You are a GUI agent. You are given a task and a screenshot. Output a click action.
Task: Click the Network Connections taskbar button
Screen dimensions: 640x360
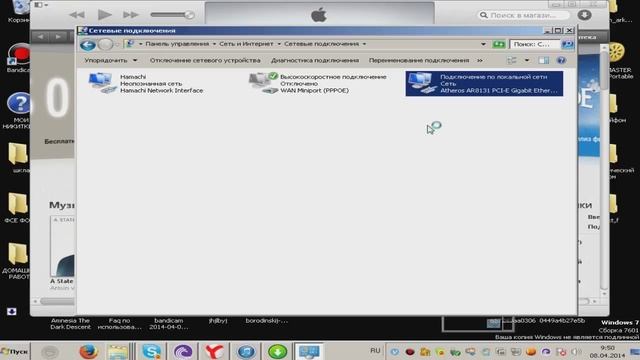click(309, 351)
